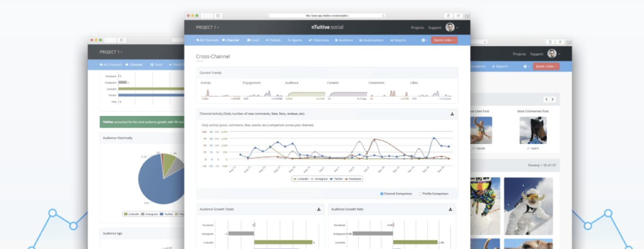Click the Audience Growth Totals download icon
This screenshot has width=644, height=249.
pyautogui.click(x=318, y=209)
